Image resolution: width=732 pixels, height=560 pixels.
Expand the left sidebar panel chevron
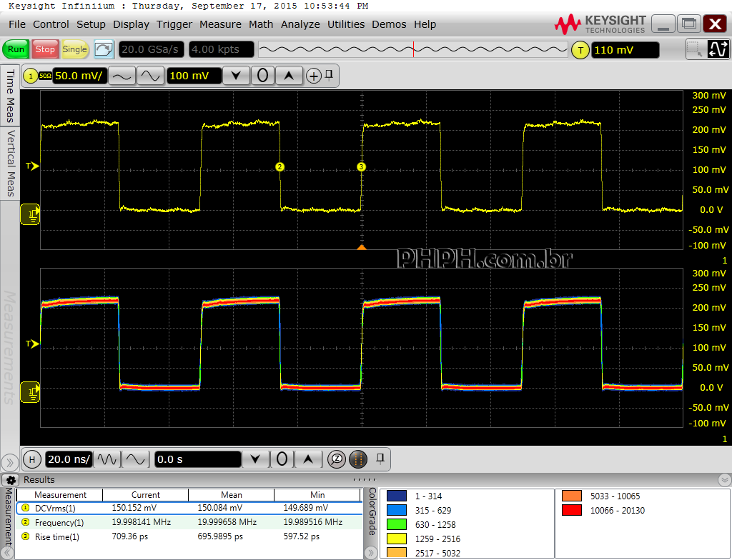[x=9, y=461]
